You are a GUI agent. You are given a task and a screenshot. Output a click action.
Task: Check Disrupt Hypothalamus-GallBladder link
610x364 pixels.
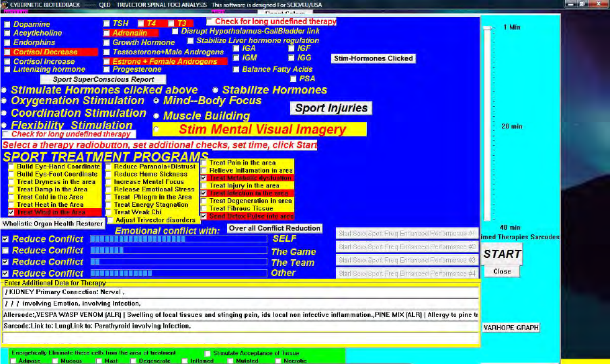point(175,31)
